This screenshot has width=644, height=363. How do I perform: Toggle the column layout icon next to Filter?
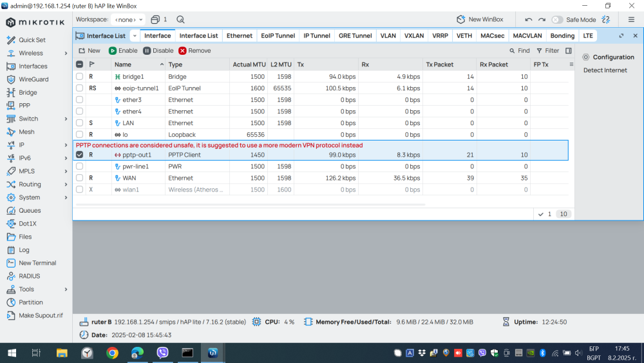click(x=569, y=50)
